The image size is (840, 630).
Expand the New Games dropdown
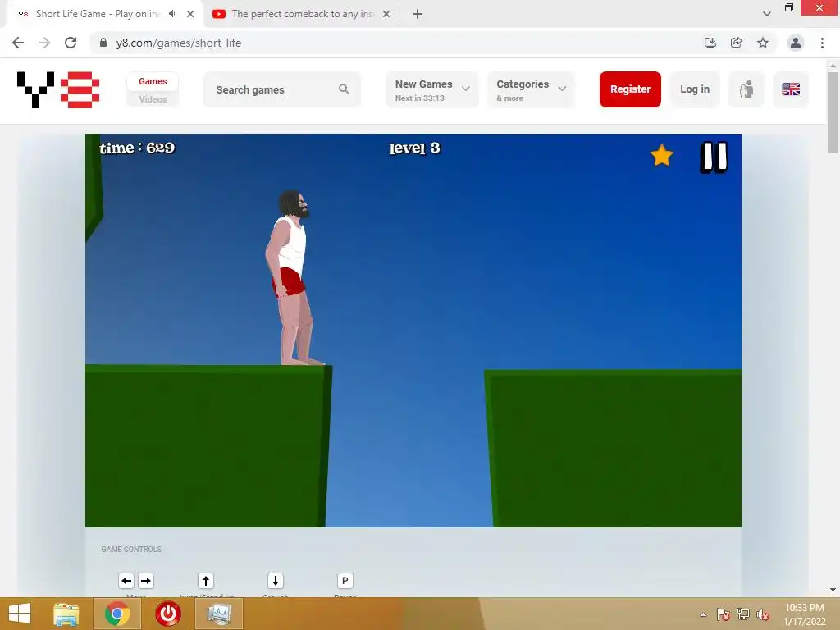[432, 89]
